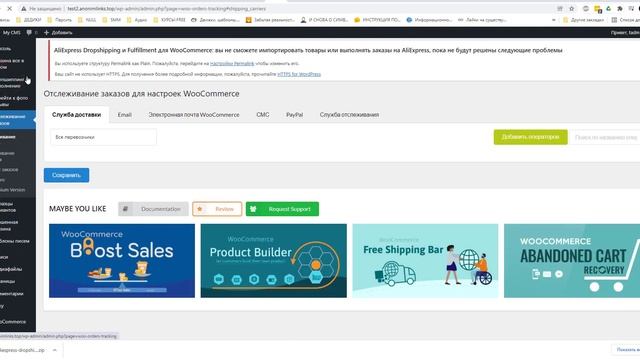Open the Аудио bookmark folder

tap(137, 20)
